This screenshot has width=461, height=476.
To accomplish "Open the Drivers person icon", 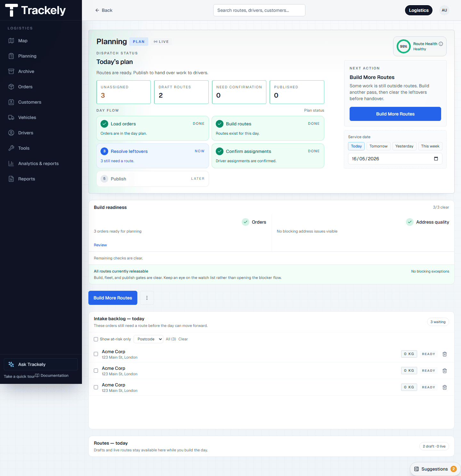I will 11,133.
